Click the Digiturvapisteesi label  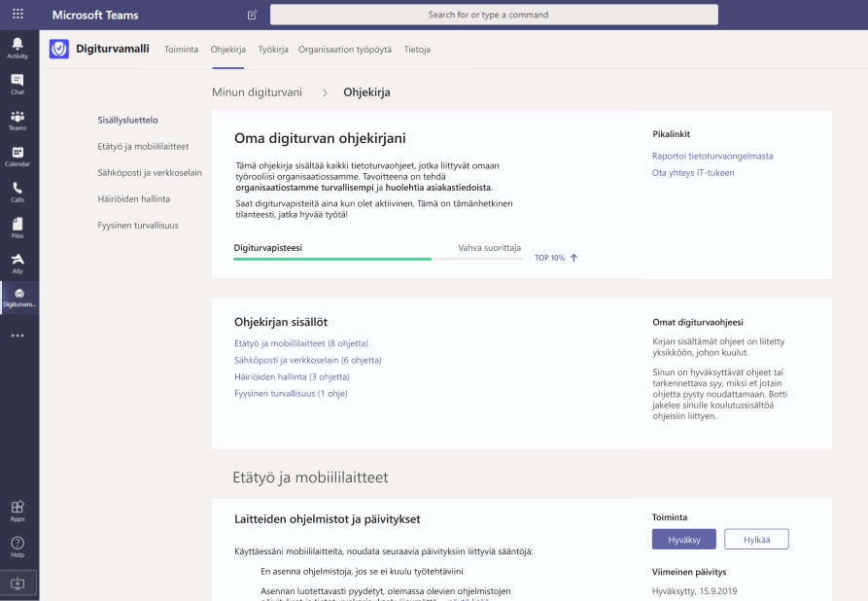[268, 248]
